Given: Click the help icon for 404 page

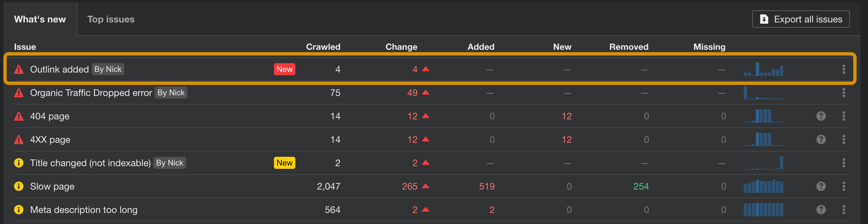Looking at the screenshot, I should (821, 116).
